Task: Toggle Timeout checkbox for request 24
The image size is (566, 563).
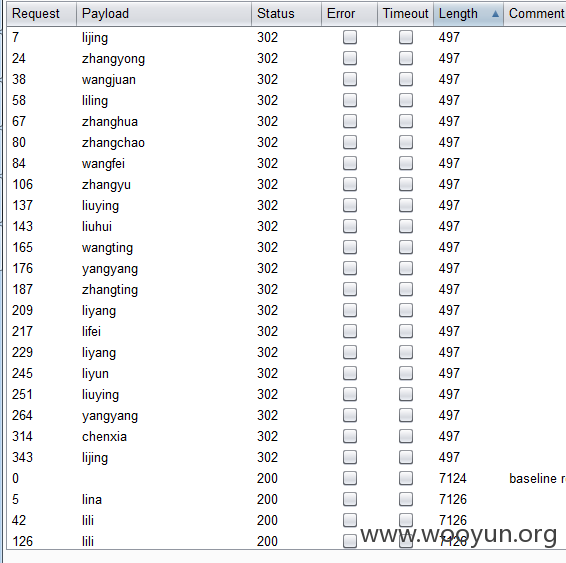Action: pyautogui.click(x=406, y=58)
